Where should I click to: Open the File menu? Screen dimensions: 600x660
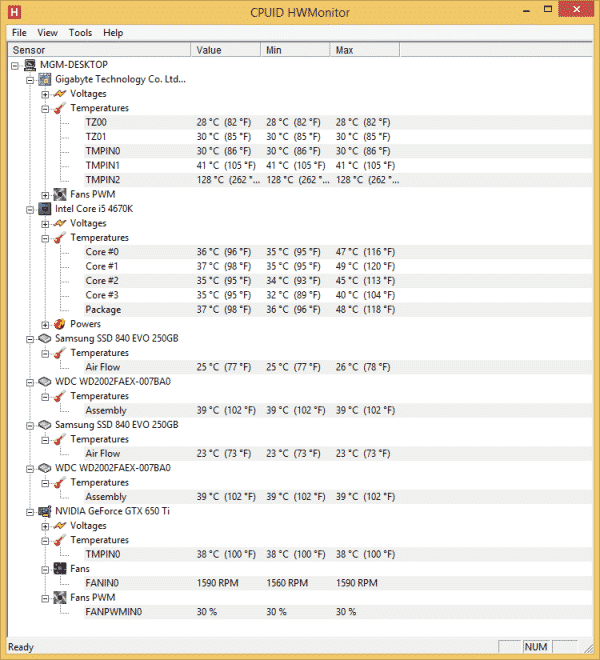click(19, 33)
